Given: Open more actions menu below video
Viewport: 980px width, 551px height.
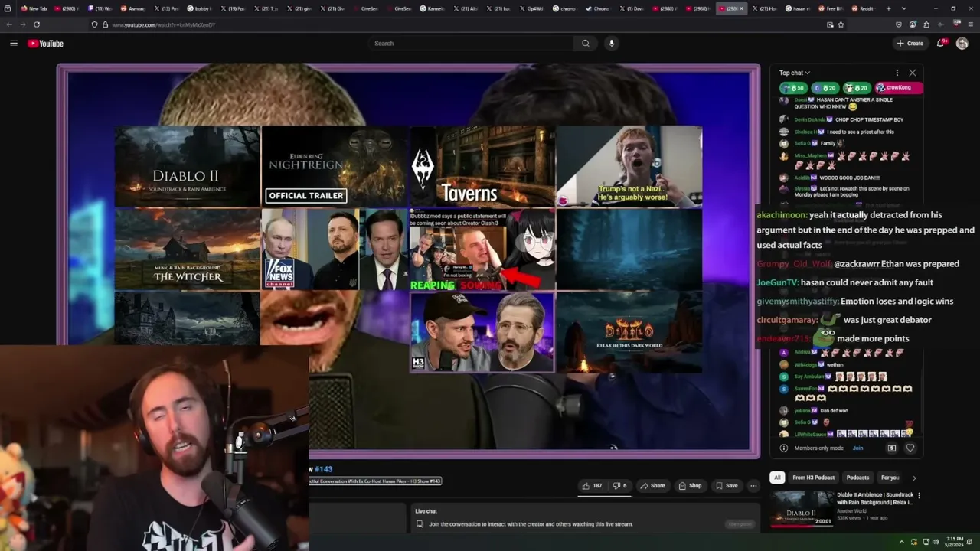Looking at the screenshot, I should tap(753, 485).
